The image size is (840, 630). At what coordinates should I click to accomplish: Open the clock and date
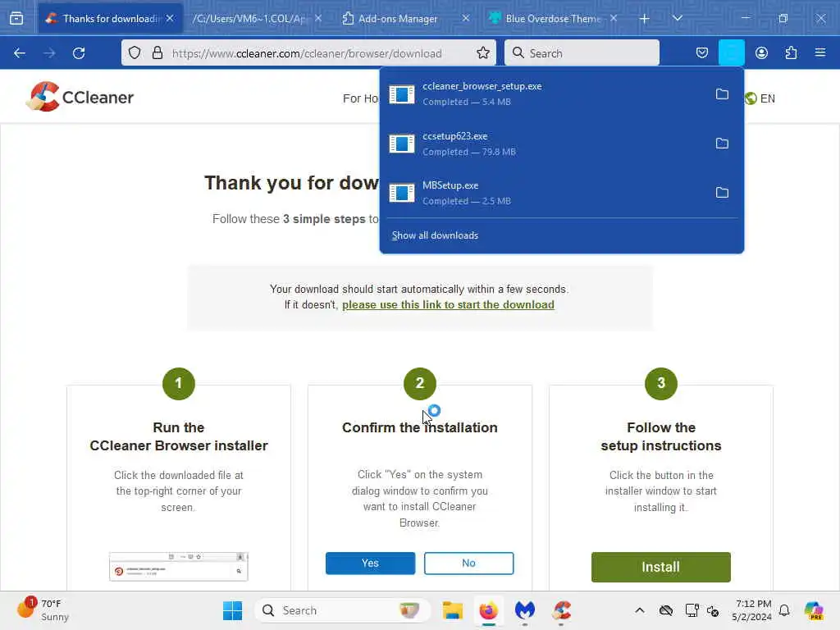point(751,610)
